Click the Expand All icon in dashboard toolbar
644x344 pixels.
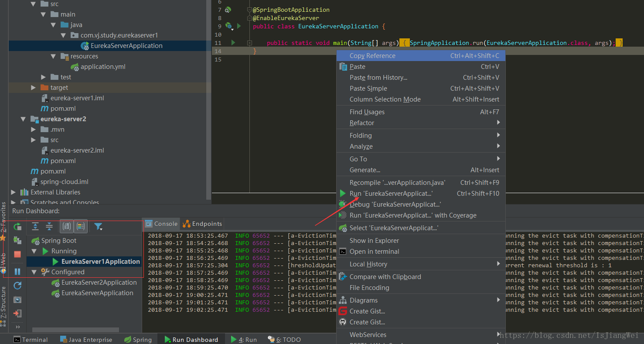pyautogui.click(x=35, y=226)
